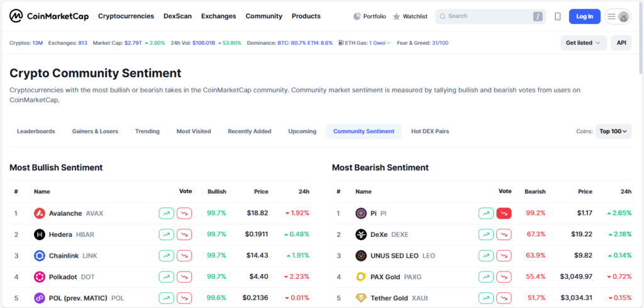This screenshot has height=308, width=644.
Task: Open the DexScan nav menu
Action: pyautogui.click(x=177, y=16)
